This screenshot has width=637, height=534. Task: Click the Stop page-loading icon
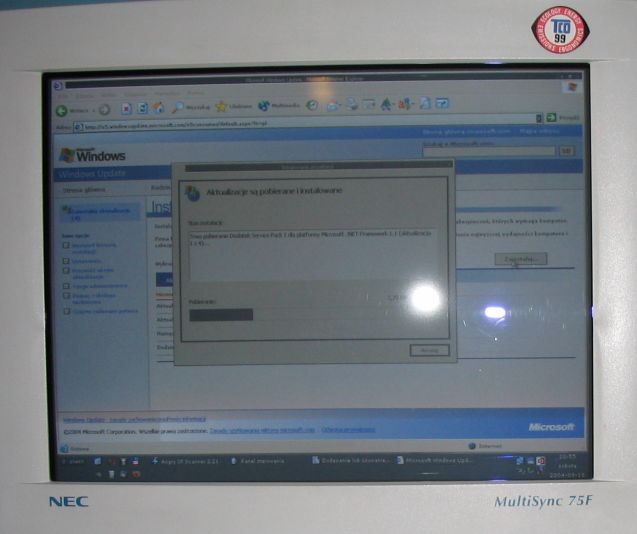127,109
